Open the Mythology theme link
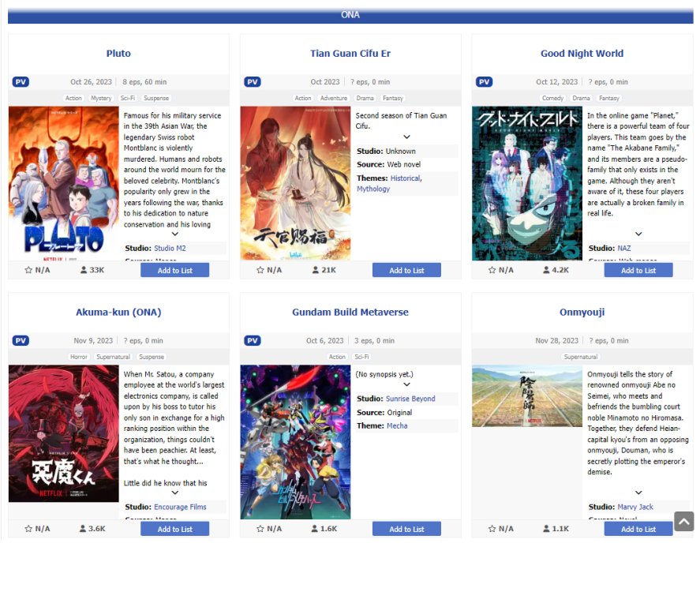Screen dimensions: 700x592 tap(373, 189)
